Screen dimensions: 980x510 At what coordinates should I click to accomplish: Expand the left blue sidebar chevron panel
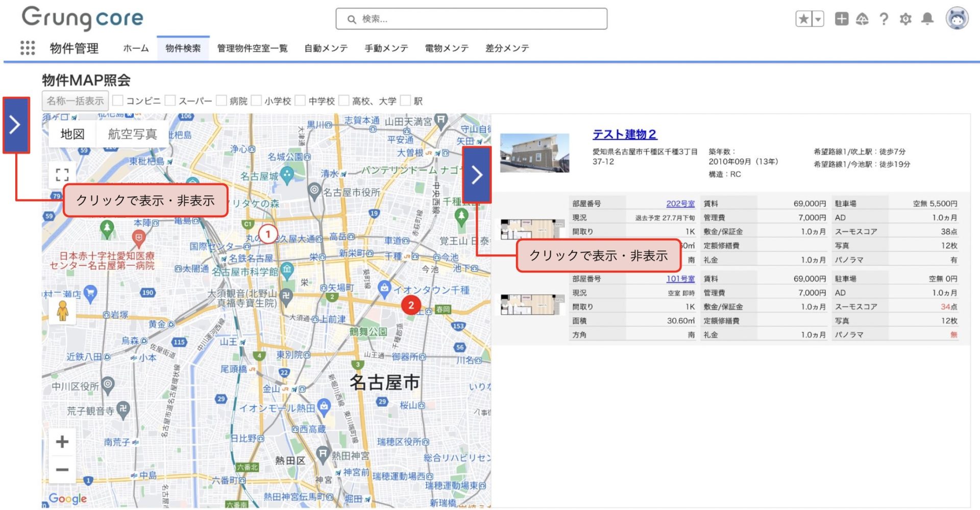pos(16,125)
